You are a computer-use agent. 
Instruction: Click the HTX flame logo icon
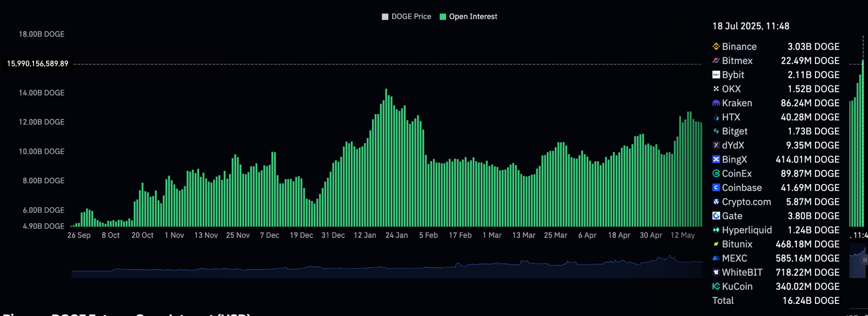tap(716, 117)
